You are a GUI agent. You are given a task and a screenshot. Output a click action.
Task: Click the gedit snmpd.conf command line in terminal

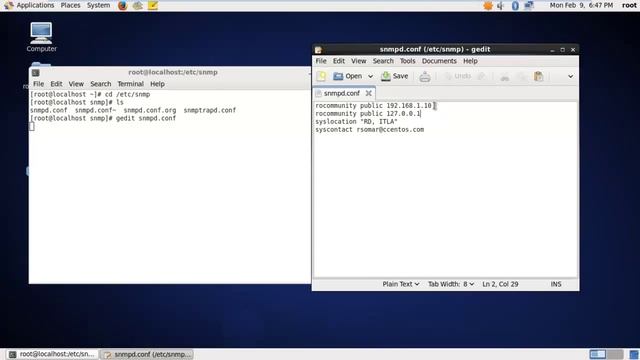pos(103,118)
